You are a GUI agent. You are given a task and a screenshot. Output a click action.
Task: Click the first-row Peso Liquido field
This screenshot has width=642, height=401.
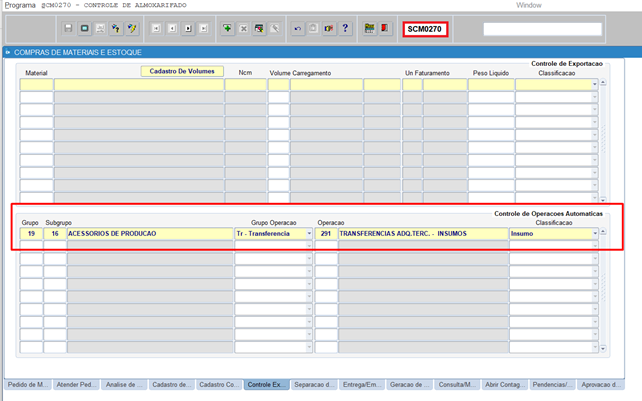491,84
